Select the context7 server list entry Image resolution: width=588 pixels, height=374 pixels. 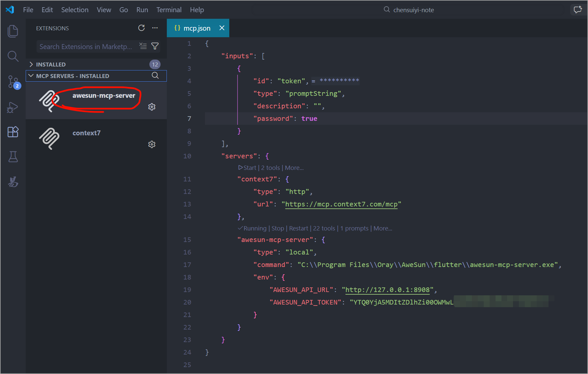click(x=96, y=138)
